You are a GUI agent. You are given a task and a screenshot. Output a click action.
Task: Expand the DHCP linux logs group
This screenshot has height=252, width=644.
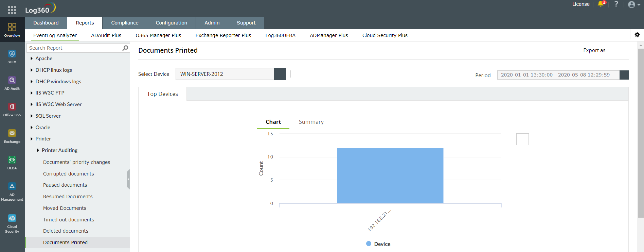32,70
